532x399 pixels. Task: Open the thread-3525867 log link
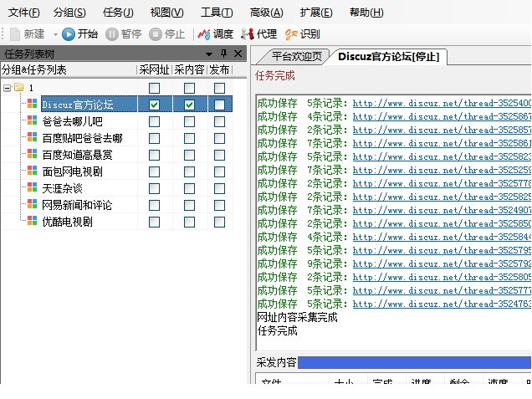pyautogui.click(x=442, y=116)
